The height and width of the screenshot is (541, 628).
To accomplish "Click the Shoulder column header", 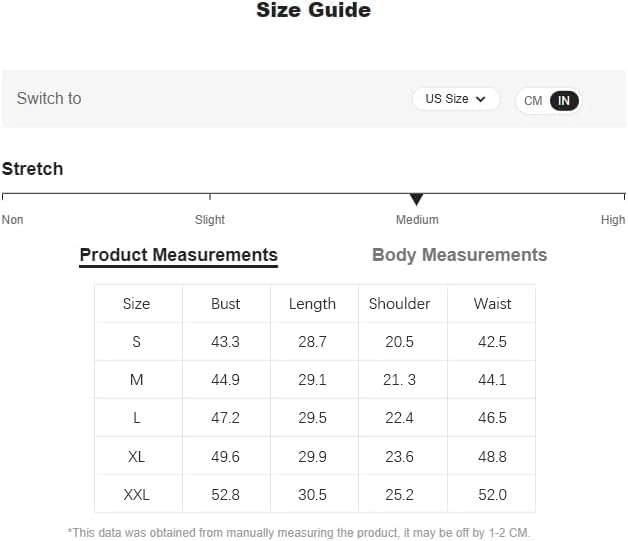I will point(399,304).
